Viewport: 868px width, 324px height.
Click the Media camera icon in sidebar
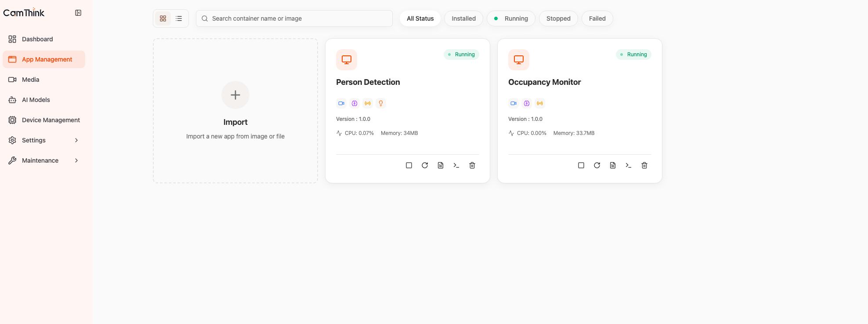pyautogui.click(x=12, y=80)
